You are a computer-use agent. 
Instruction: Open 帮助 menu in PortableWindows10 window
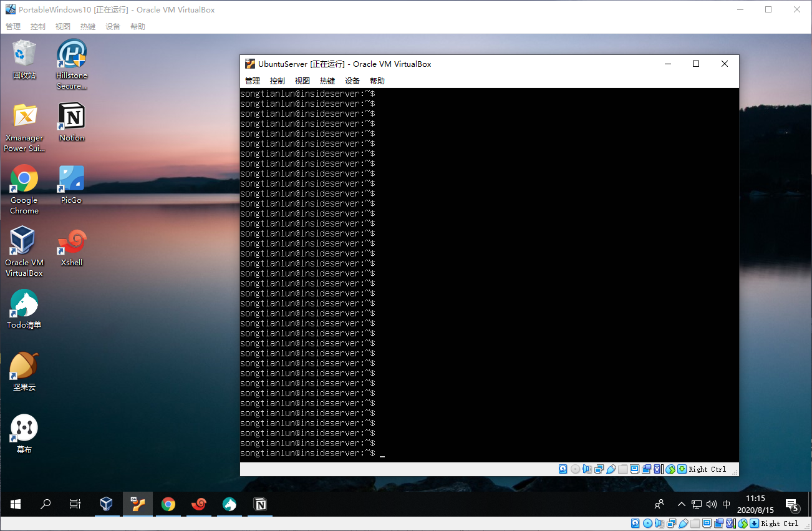pyautogui.click(x=138, y=27)
